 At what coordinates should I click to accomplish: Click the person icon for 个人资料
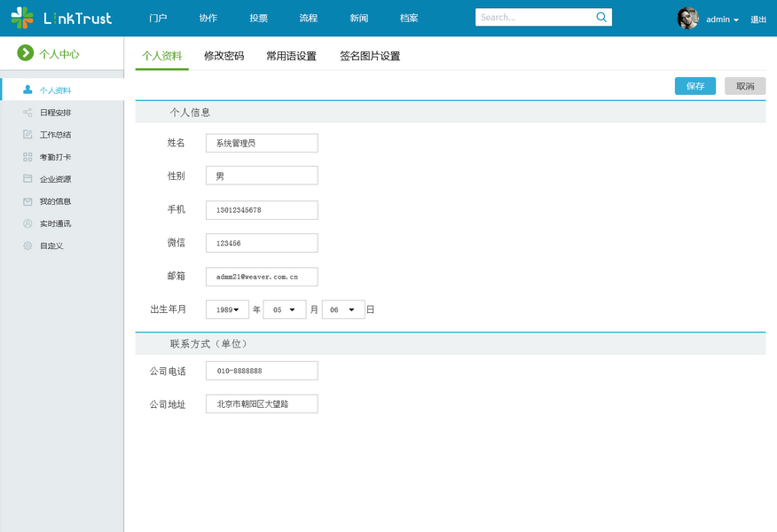tap(27, 90)
